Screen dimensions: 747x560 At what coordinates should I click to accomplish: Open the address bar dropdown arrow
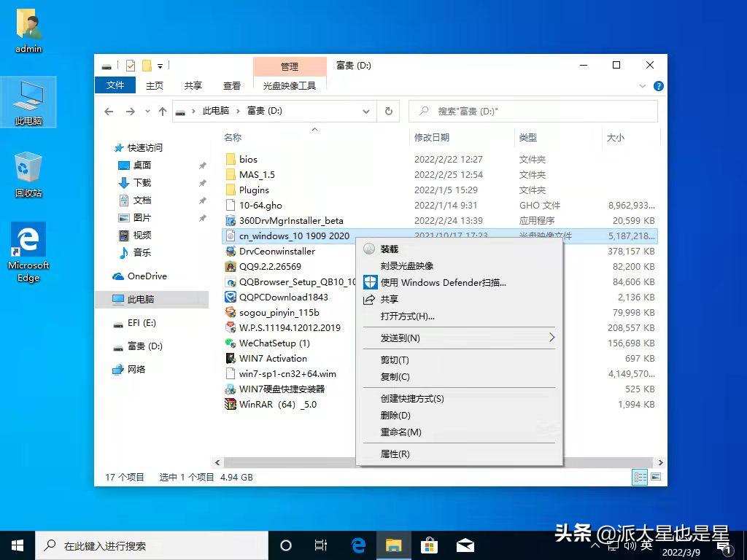pyautogui.click(x=366, y=111)
